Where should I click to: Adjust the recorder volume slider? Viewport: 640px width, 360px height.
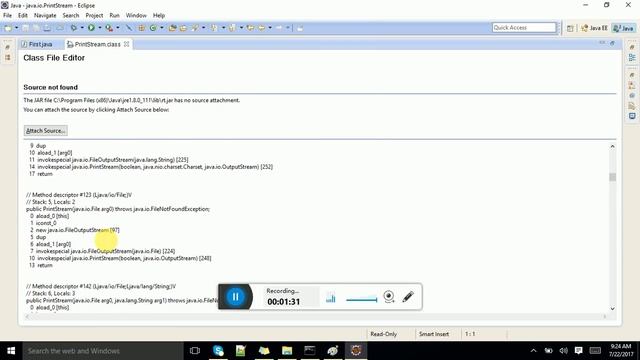362,300
